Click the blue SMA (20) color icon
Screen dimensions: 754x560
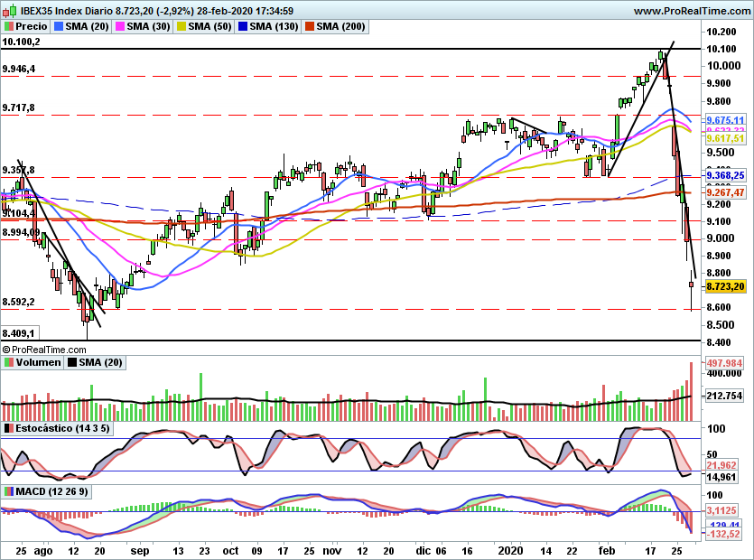[x=57, y=26]
